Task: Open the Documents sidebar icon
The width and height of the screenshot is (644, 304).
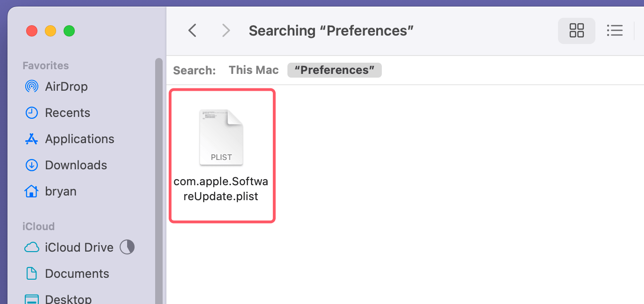Action: coord(31,273)
